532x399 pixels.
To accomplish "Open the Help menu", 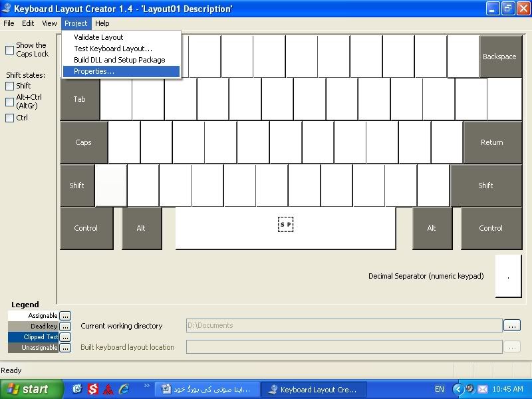I will (x=102, y=23).
